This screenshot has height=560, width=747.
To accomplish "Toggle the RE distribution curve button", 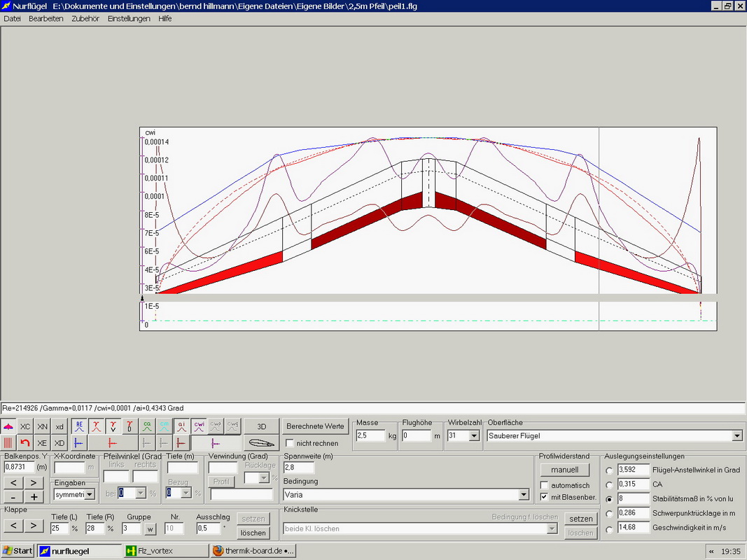I will 79,426.
